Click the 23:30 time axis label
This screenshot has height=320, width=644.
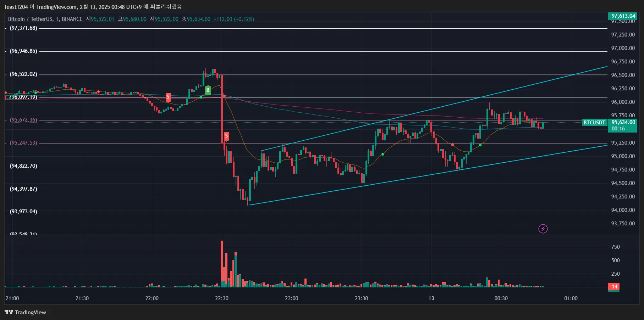[x=361, y=298]
